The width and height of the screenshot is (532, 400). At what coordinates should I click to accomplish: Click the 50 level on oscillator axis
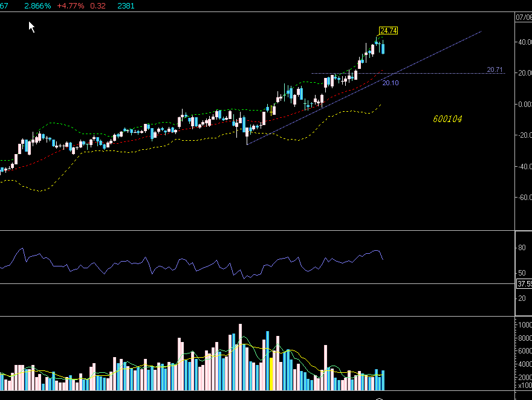pos(522,273)
